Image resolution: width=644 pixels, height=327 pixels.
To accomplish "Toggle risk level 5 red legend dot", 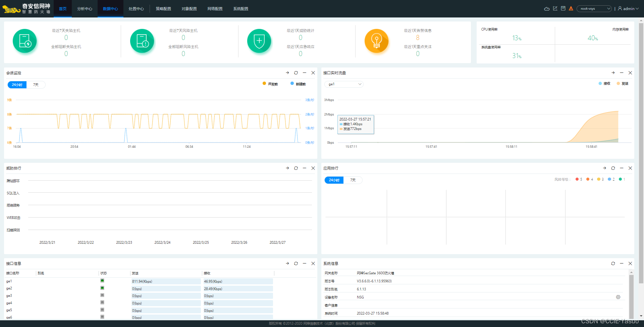I will [x=577, y=179].
